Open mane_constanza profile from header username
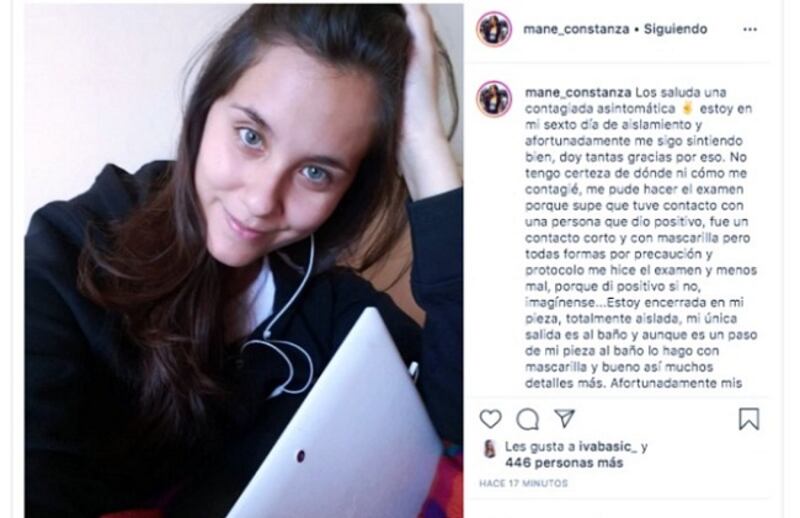The image size is (800, 518). coord(576,29)
